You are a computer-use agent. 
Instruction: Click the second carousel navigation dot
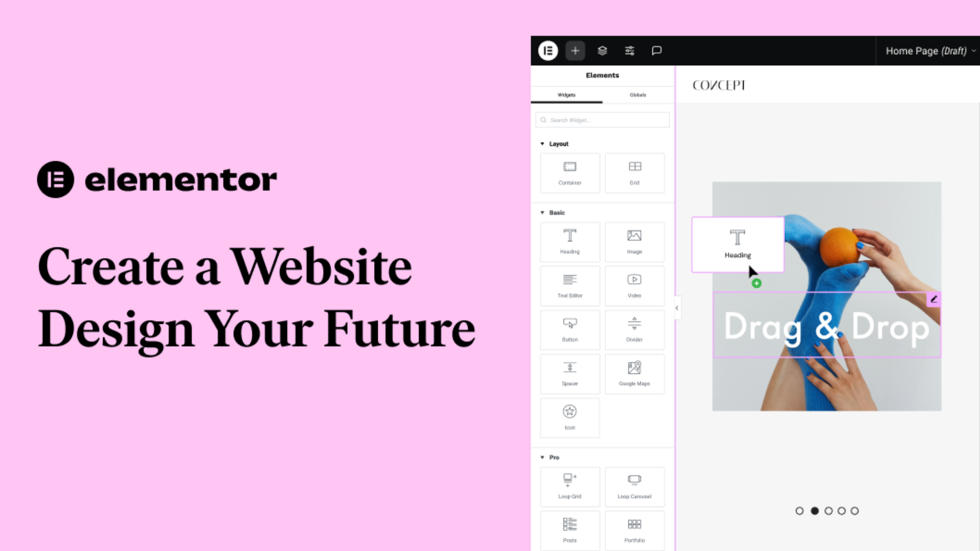click(815, 511)
